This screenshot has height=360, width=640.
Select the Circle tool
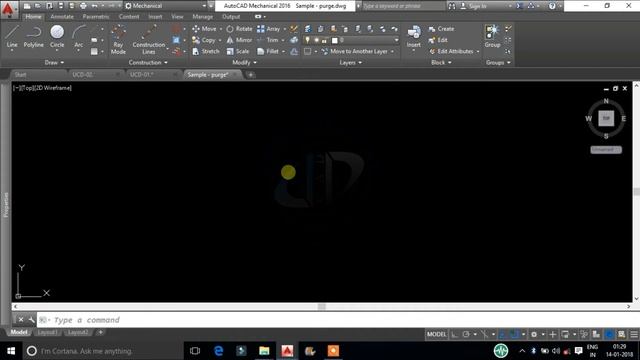click(x=57, y=37)
